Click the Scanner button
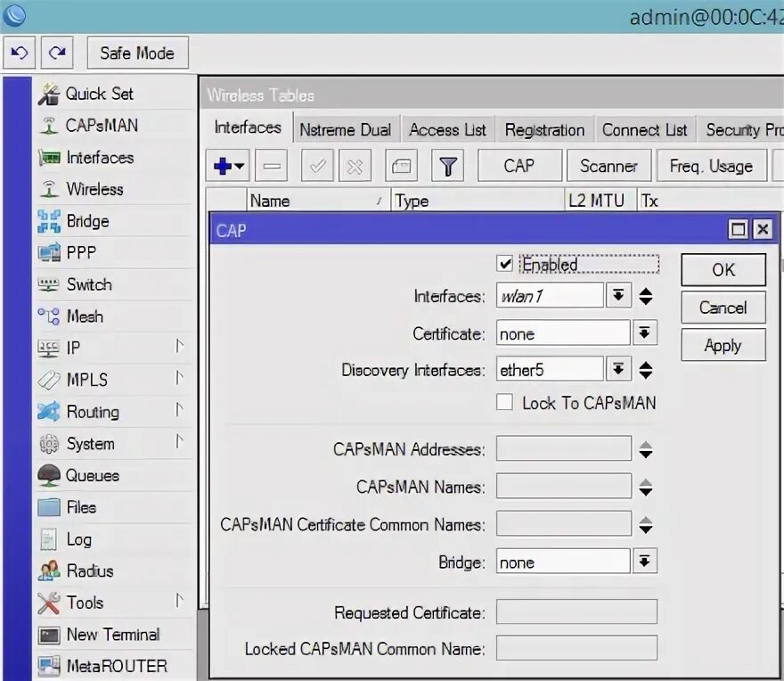This screenshot has height=681, width=784. pyautogui.click(x=608, y=166)
